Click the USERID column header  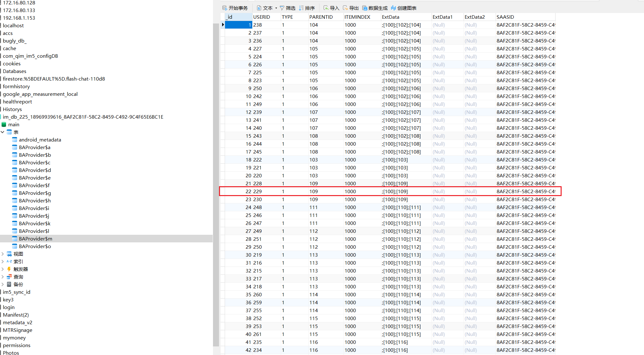click(x=261, y=17)
